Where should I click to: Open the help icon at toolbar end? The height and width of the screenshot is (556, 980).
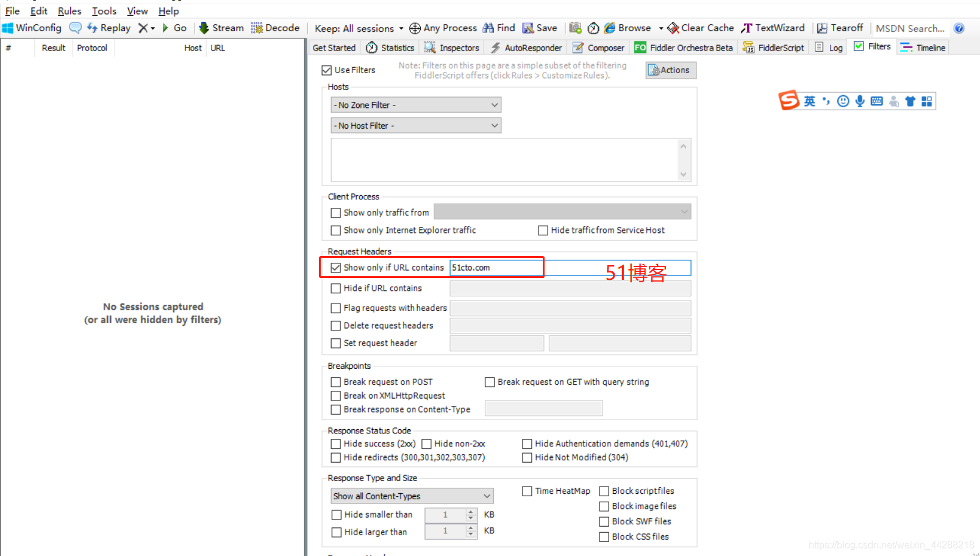(x=959, y=28)
